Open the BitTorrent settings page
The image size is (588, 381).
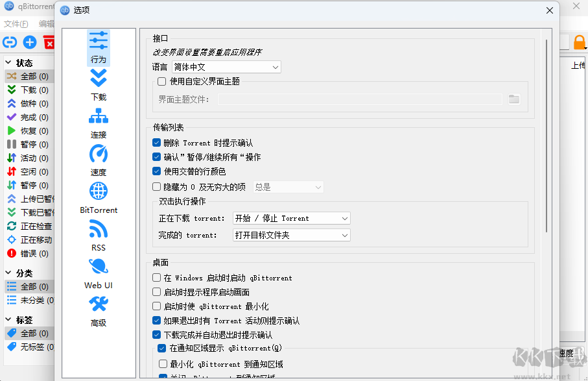click(x=99, y=198)
